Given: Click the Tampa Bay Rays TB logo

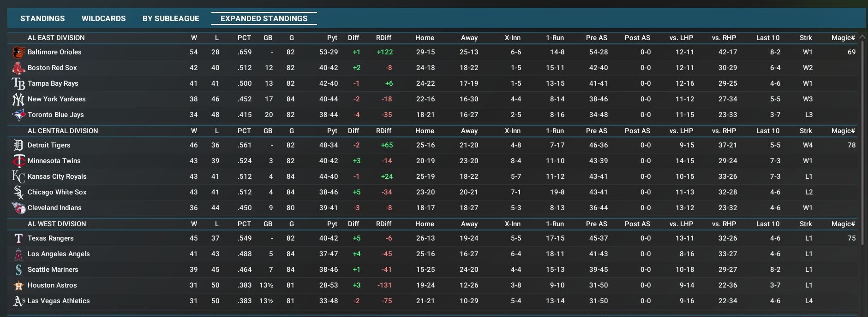Looking at the screenshot, I should point(18,83).
